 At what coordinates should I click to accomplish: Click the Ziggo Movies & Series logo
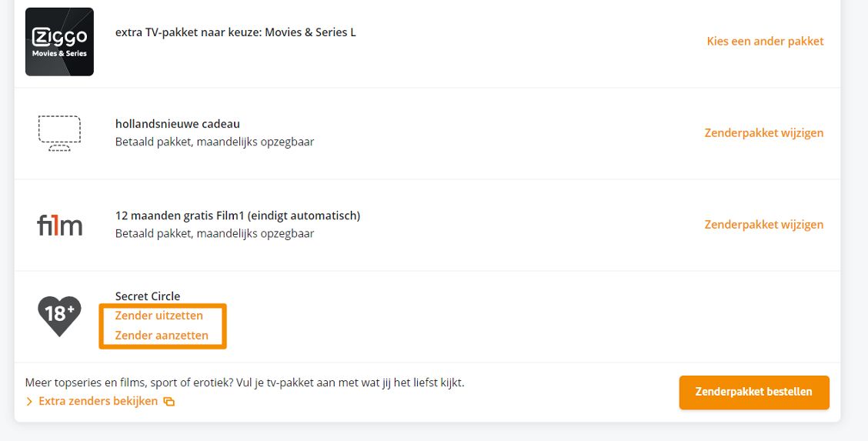(x=59, y=42)
